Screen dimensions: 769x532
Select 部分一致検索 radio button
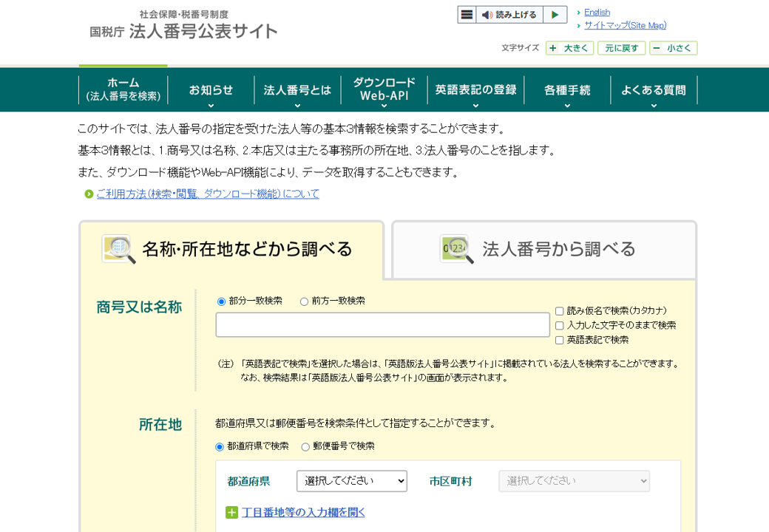pos(221,301)
